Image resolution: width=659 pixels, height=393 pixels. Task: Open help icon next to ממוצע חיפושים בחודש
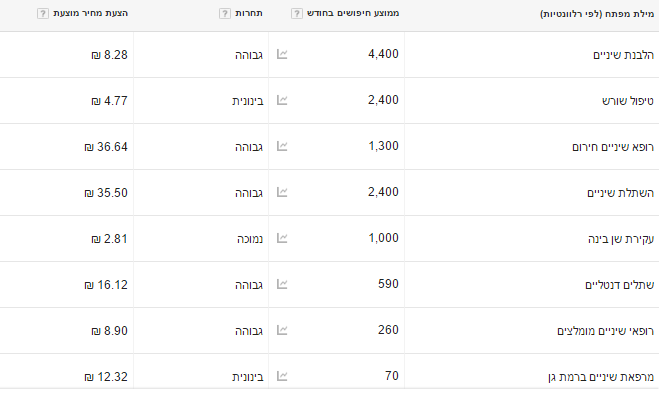point(297,13)
